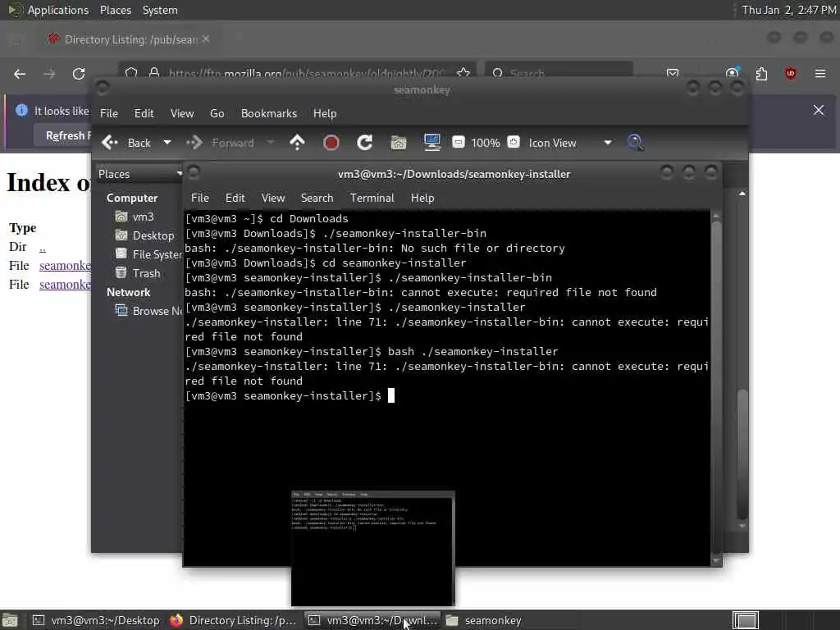Viewport: 840px width, 630px height.
Task: Open terminal File menu
Action: pyautogui.click(x=200, y=199)
